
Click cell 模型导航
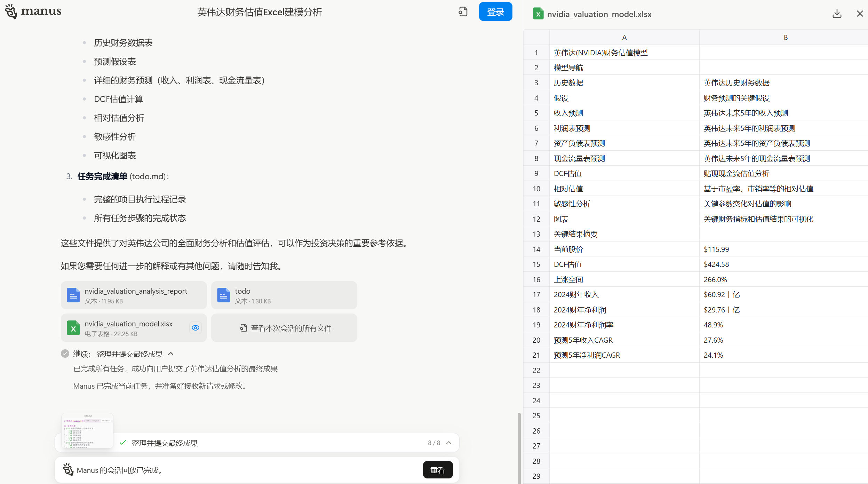point(624,68)
